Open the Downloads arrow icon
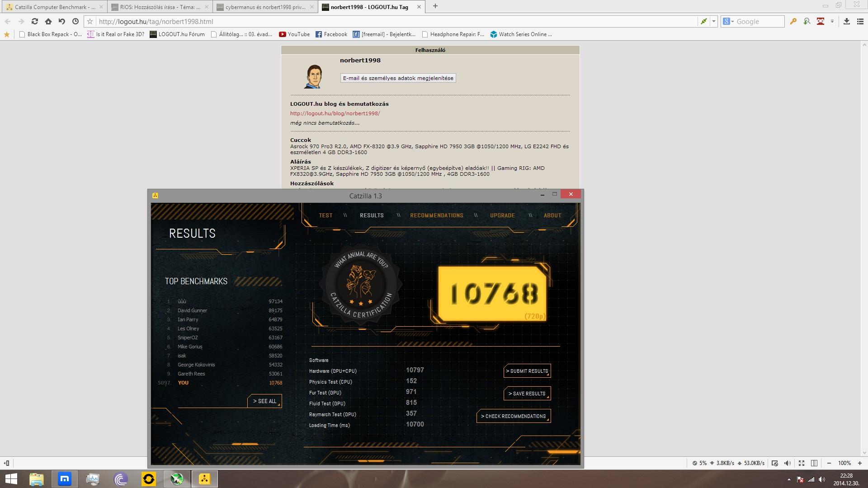Screen dimensions: 868x488 coord(847,21)
